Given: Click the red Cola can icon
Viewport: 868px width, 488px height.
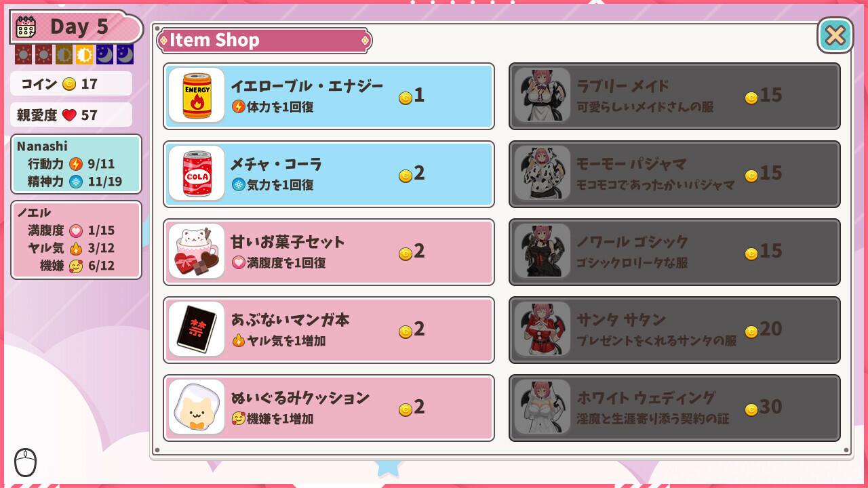Looking at the screenshot, I should (x=197, y=174).
